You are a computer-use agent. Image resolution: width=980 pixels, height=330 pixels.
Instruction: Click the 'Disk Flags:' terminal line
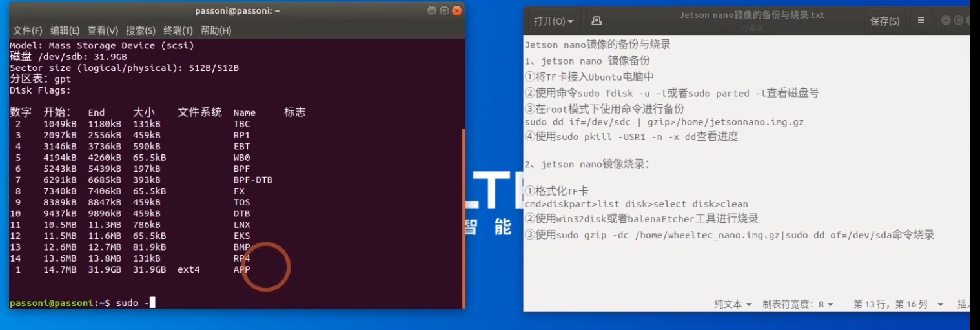tap(41, 90)
